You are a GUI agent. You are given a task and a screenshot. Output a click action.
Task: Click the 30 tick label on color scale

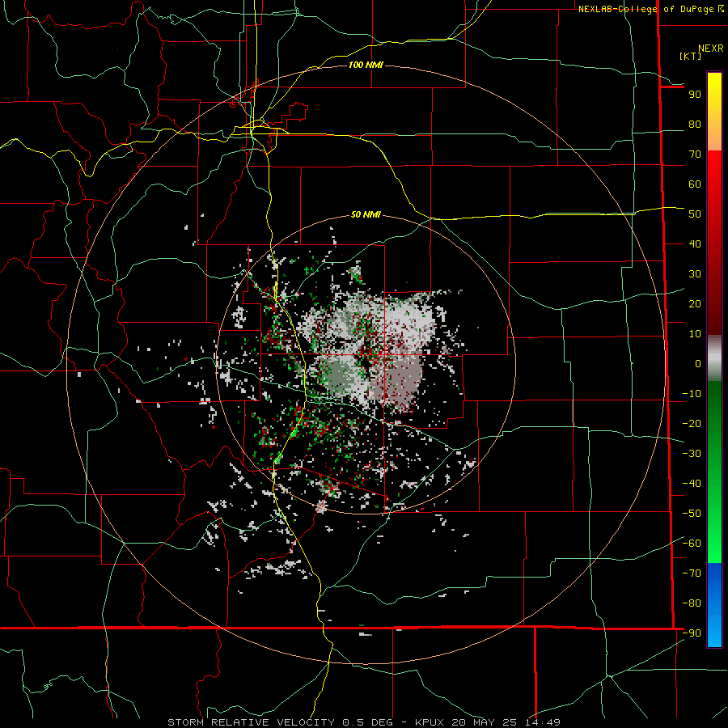[x=695, y=274]
